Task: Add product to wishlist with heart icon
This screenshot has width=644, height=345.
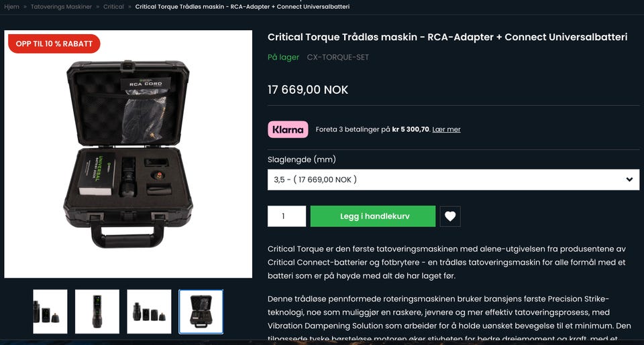Action: (x=450, y=216)
